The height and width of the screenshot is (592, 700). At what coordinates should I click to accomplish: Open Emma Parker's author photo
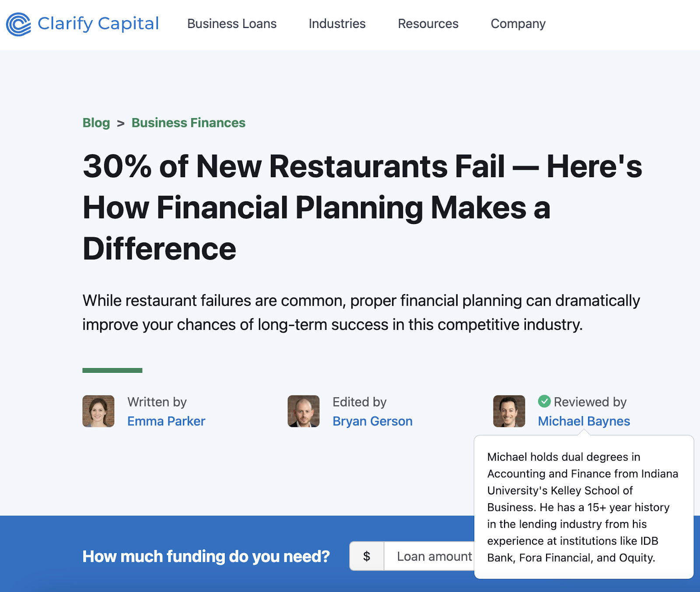click(x=98, y=411)
